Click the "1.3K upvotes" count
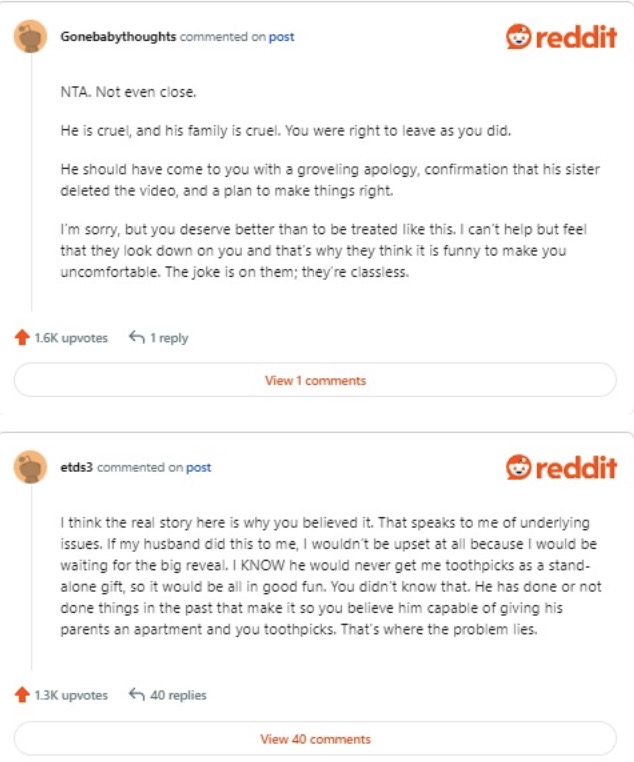634x762 pixels. click(70, 695)
